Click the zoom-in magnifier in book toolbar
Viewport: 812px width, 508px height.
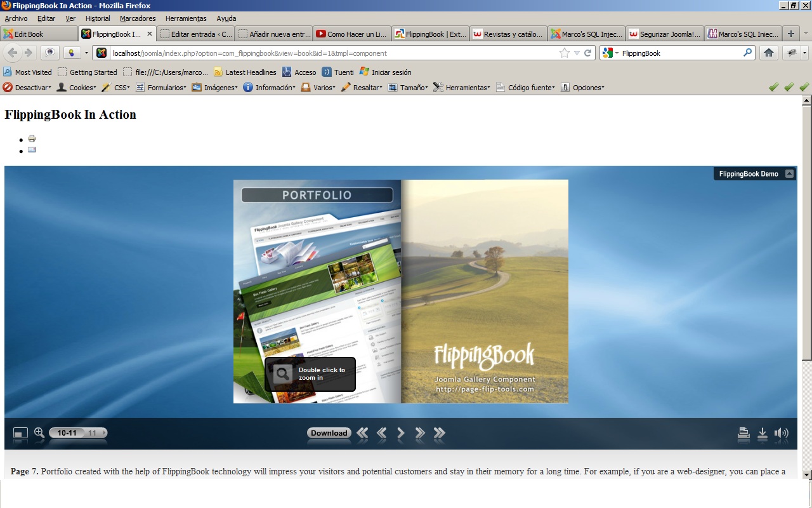pos(39,432)
